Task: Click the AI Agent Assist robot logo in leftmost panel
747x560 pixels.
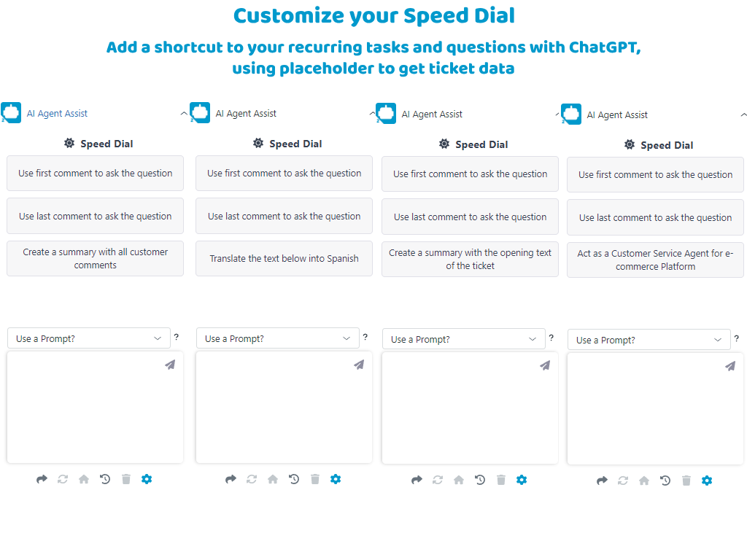Action: [x=11, y=112]
